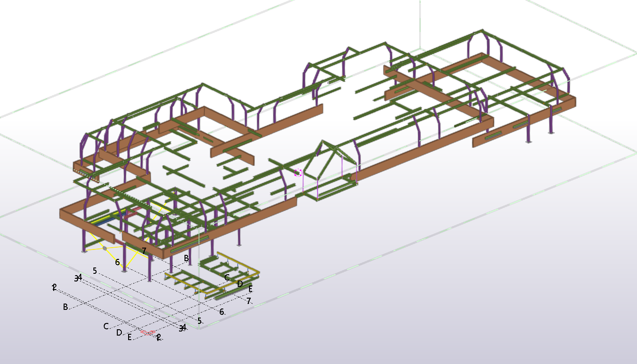Select grid line label E near red outline

point(129,337)
